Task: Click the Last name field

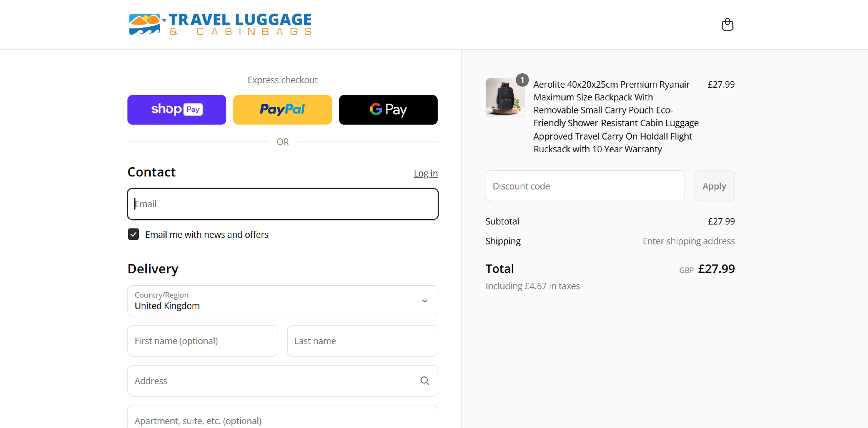Action: (363, 341)
